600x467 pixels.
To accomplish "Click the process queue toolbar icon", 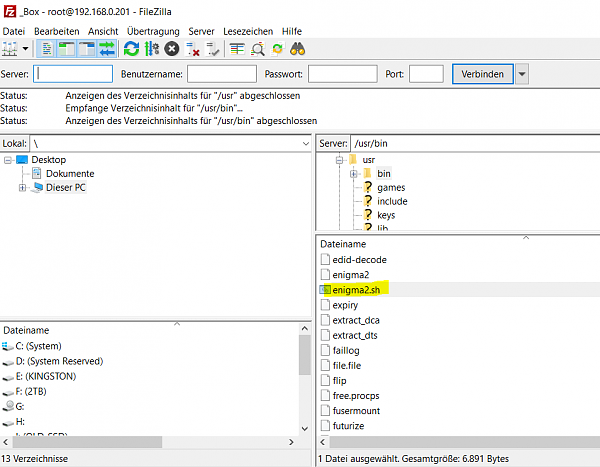I will coord(151,48).
